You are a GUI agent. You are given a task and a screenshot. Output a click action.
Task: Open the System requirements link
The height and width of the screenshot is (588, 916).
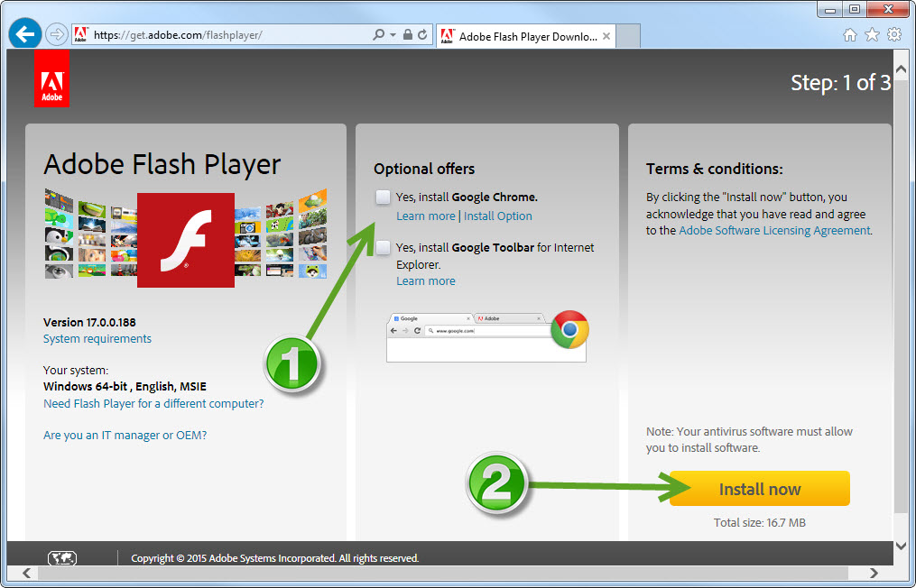point(97,339)
